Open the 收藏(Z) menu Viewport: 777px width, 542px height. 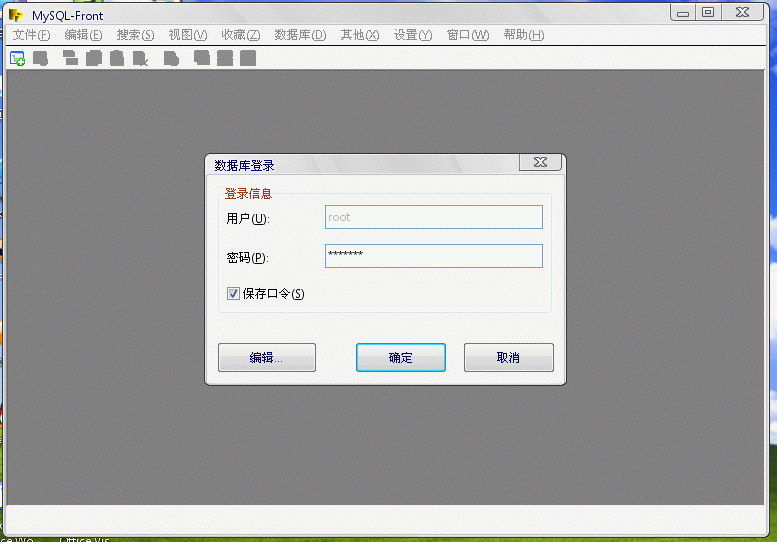(240, 35)
